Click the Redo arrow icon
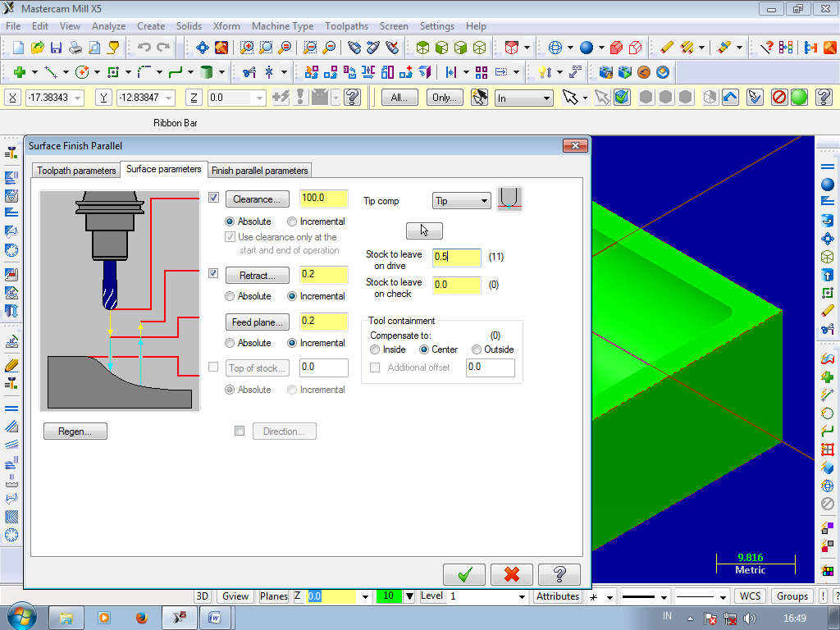The width and height of the screenshot is (840, 630). click(x=163, y=48)
